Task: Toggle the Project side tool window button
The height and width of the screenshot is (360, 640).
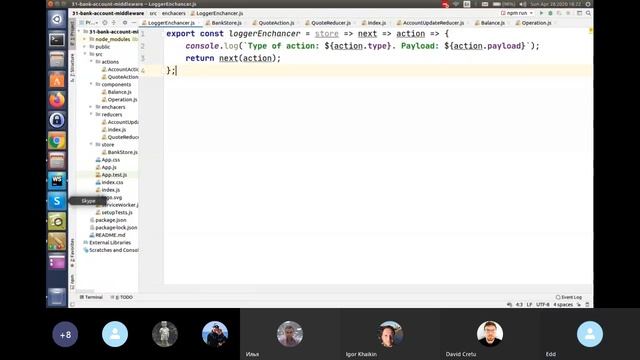Action: [x=72, y=33]
